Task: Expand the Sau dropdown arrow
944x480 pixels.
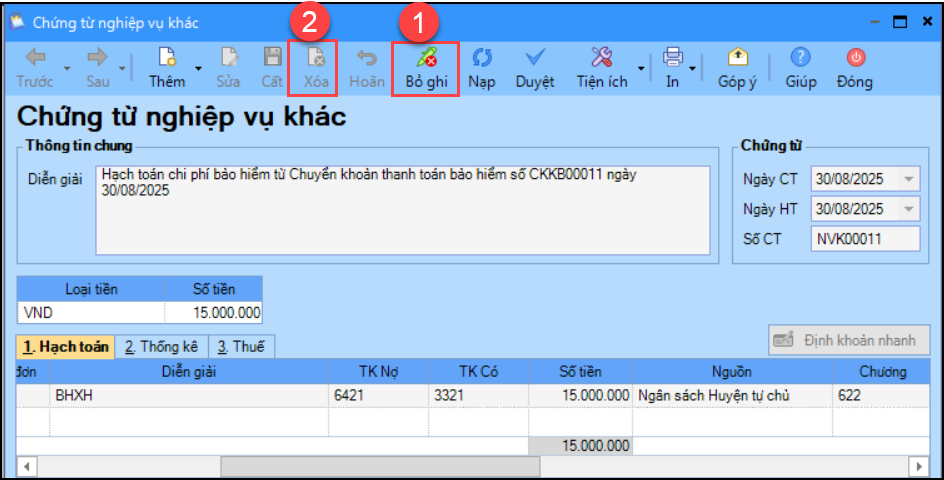Action: click(122, 68)
